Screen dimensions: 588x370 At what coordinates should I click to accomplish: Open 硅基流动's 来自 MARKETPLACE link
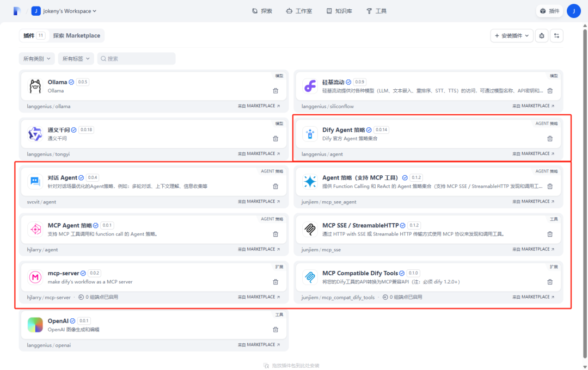(533, 106)
